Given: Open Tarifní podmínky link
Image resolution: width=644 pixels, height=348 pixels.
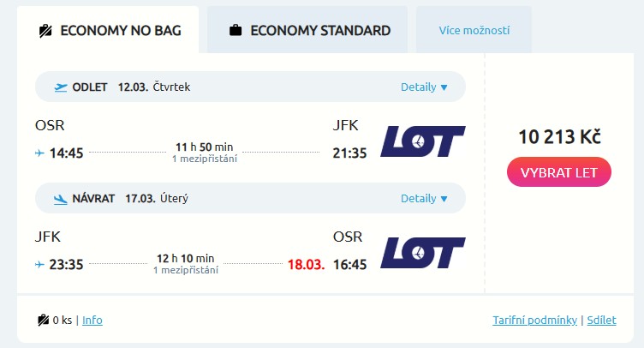Looking at the screenshot, I should coord(535,321).
